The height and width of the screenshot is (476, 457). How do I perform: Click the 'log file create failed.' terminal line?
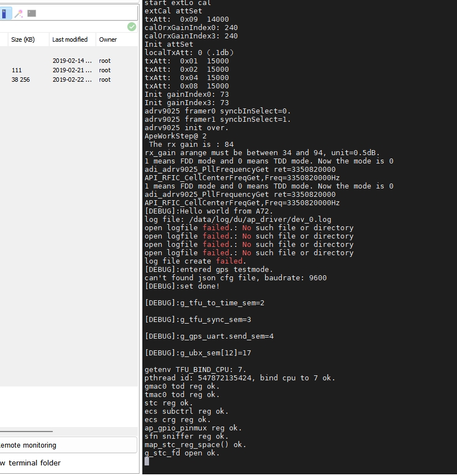[195, 261]
